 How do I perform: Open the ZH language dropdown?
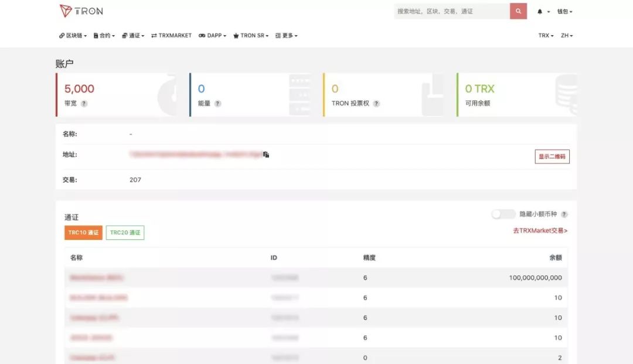tap(567, 36)
